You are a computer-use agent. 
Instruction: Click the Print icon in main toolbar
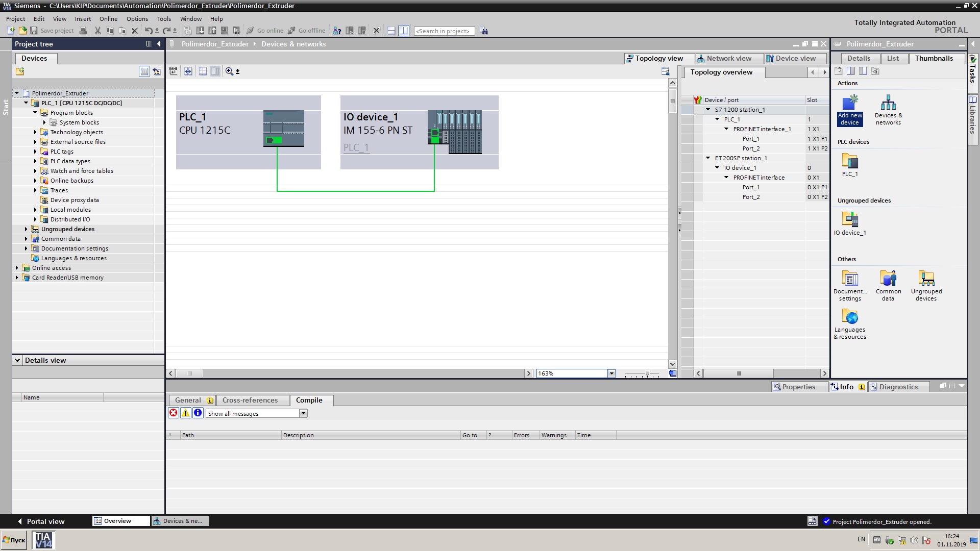(84, 31)
